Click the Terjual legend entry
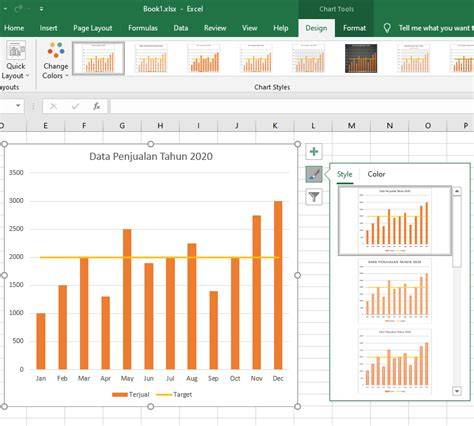Viewport: 474px width, 426px height. pos(131,394)
